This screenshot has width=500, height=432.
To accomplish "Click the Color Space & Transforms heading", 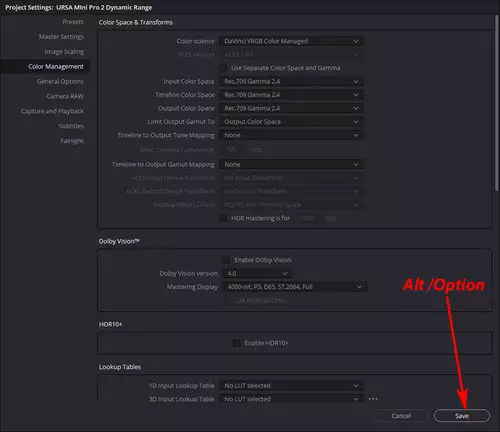I will pos(136,22).
